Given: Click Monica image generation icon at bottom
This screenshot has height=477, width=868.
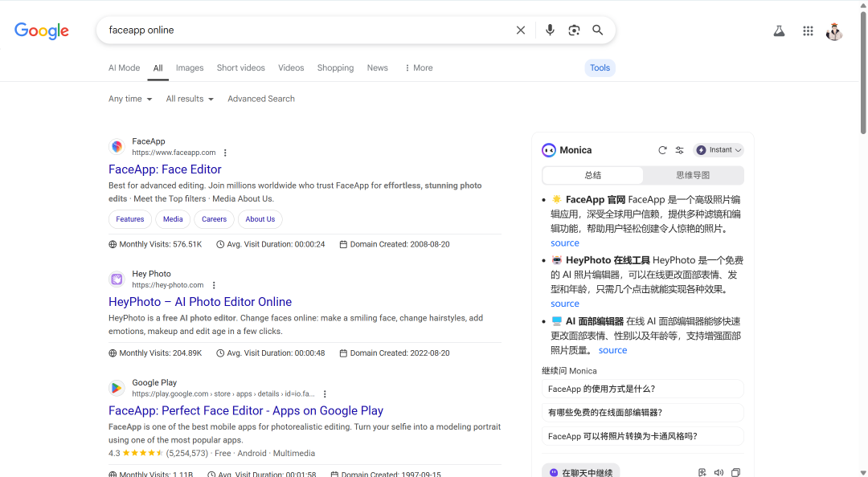Looking at the screenshot, I should click(x=702, y=472).
